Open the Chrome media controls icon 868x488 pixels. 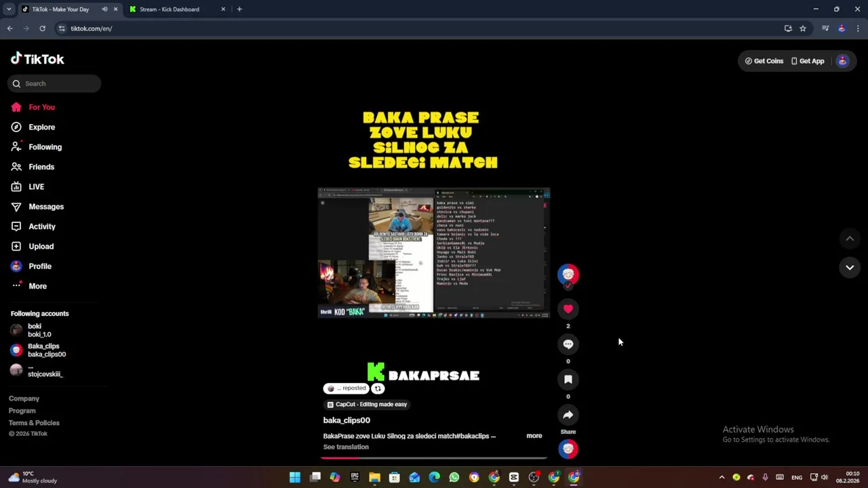click(x=825, y=28)
